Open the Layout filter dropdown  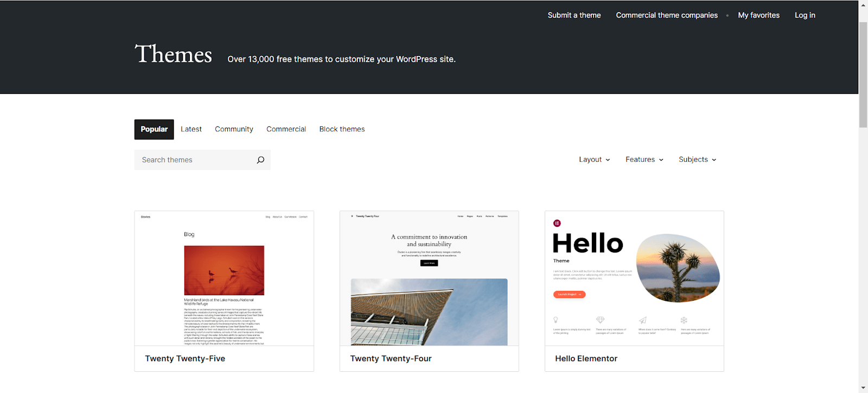tap(595, 160)
